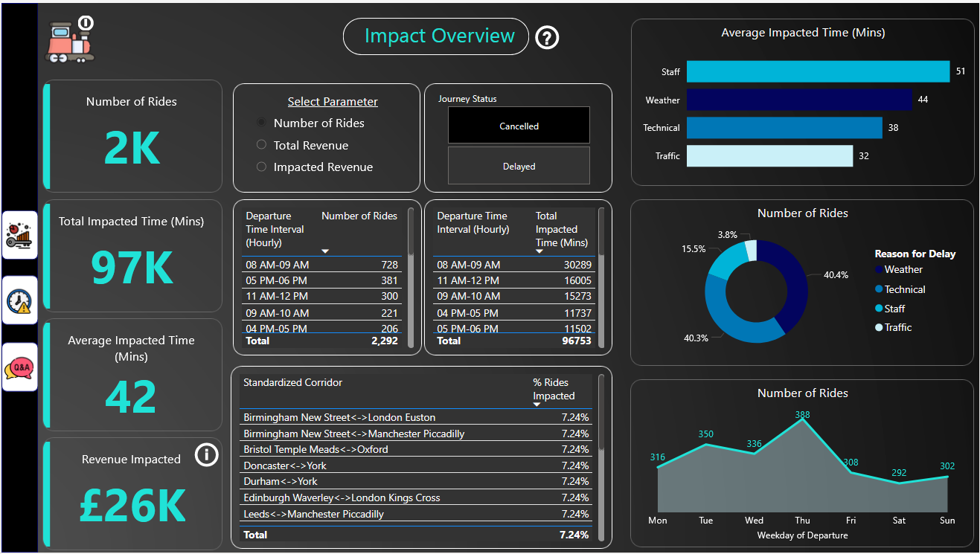Choose the Total Revenue parameter option
The height and width of the screenshot is (554, 980).
coord(260,145)
